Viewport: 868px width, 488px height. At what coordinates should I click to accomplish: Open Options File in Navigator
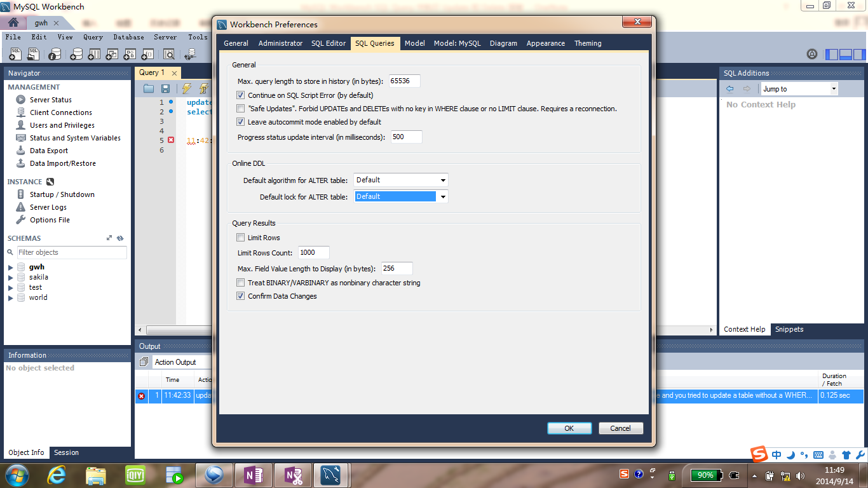[x=50, y=220]
